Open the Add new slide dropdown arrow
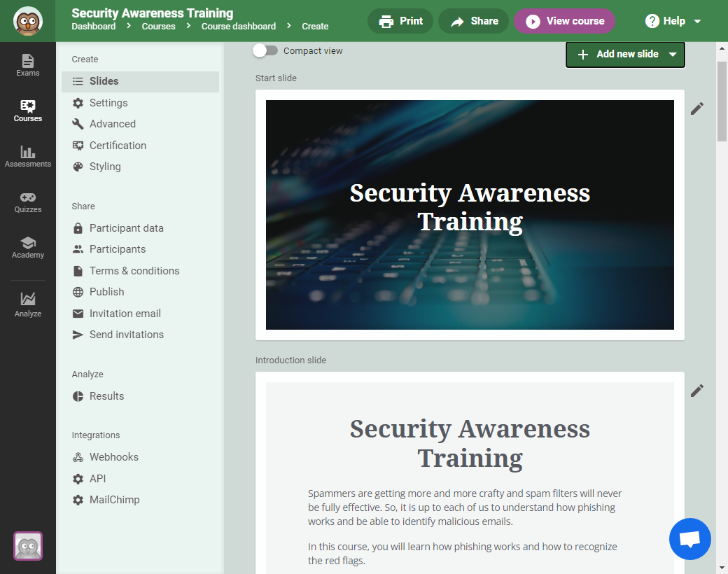The image size is (728, 574). click(672, 55)
